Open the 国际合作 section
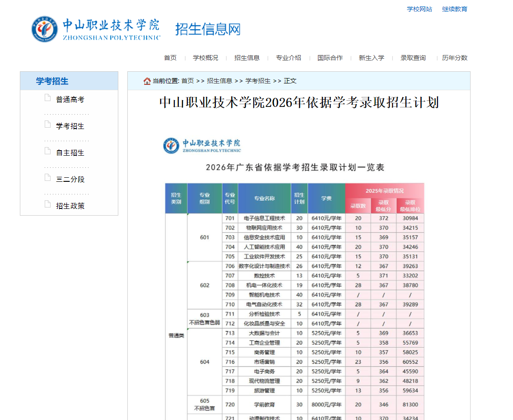Screen dimensions: 513x420 330,58
